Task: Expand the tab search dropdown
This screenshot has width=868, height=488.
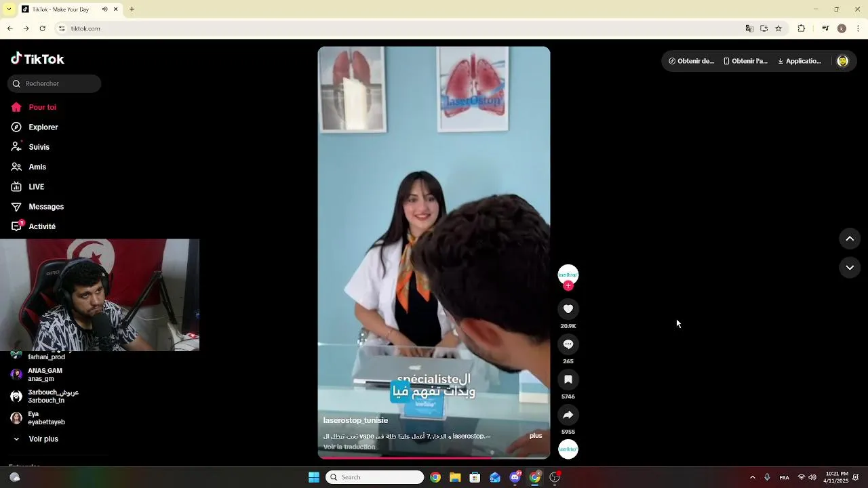Action: 9,9
